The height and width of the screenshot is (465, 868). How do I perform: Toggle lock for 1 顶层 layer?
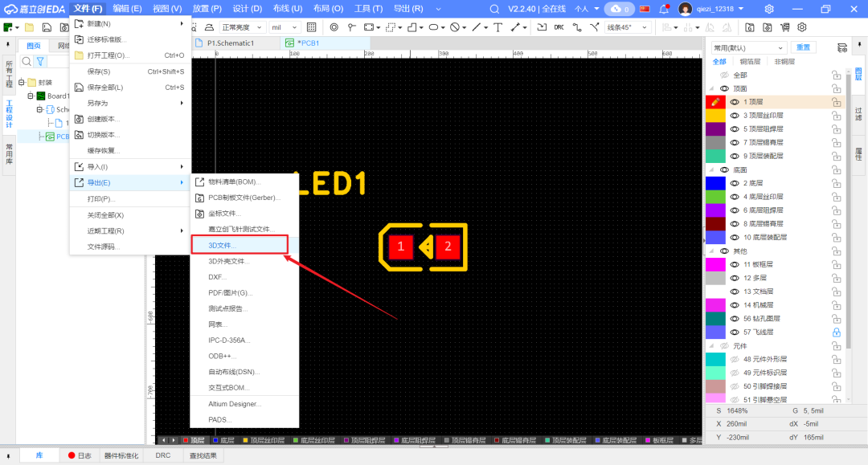click(x=836, y=102)
